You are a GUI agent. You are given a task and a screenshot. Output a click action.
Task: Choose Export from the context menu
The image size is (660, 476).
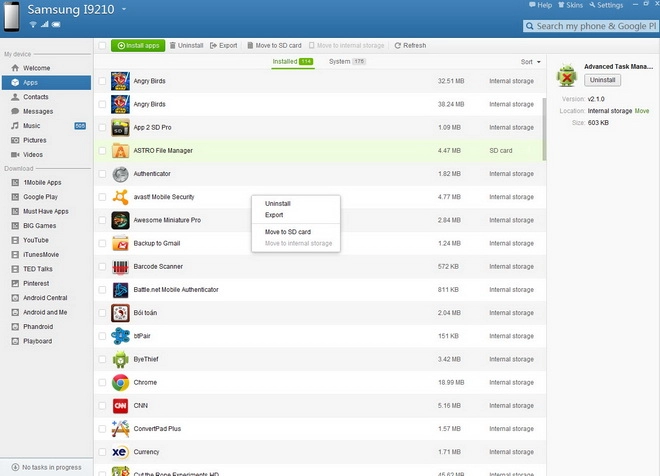(274, 215)
